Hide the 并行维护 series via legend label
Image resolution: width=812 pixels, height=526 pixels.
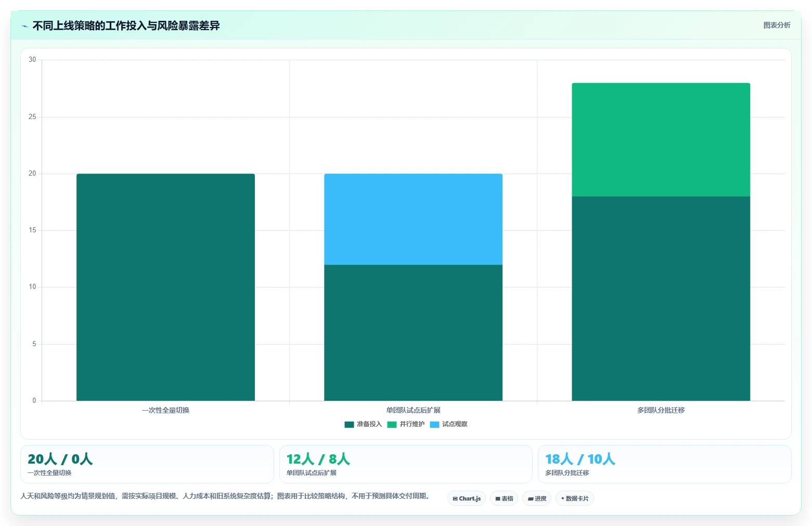click(x=412, y=424)
